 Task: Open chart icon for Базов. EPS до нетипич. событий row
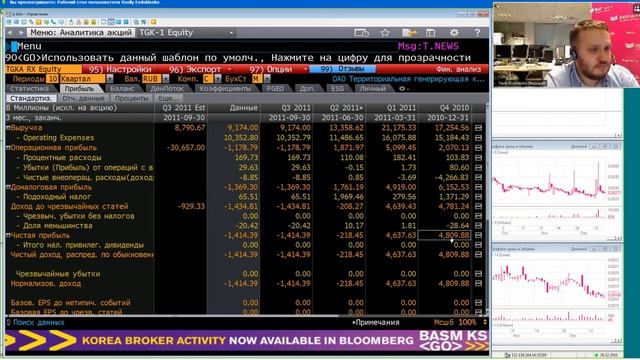479,303
